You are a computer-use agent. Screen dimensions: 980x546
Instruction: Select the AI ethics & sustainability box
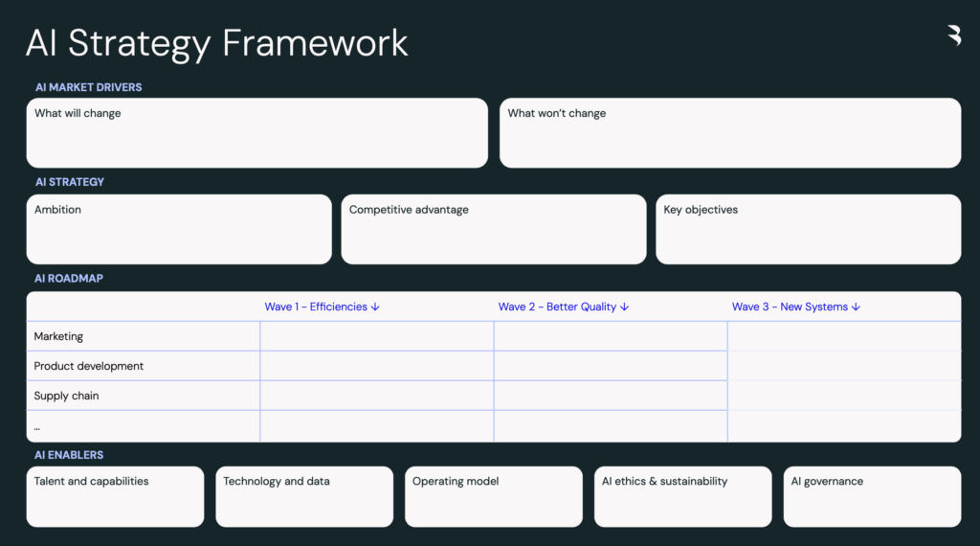click(x=682, y=496)
